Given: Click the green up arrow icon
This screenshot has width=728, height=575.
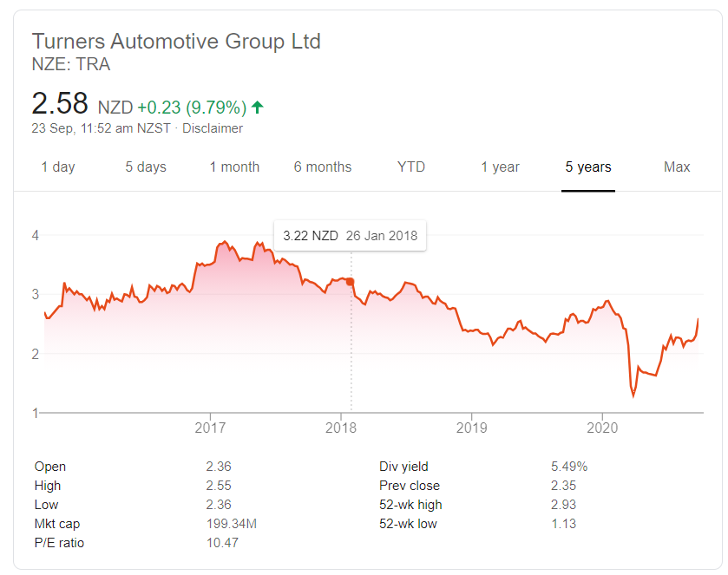Looking at the screenshot, I should (257, 108).
